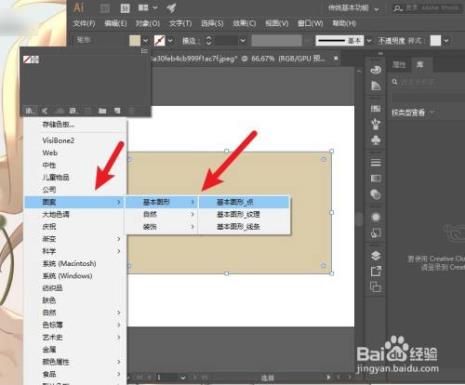
Task: Open the Swatches panel grid icon in dock
Action: point(376,108)
